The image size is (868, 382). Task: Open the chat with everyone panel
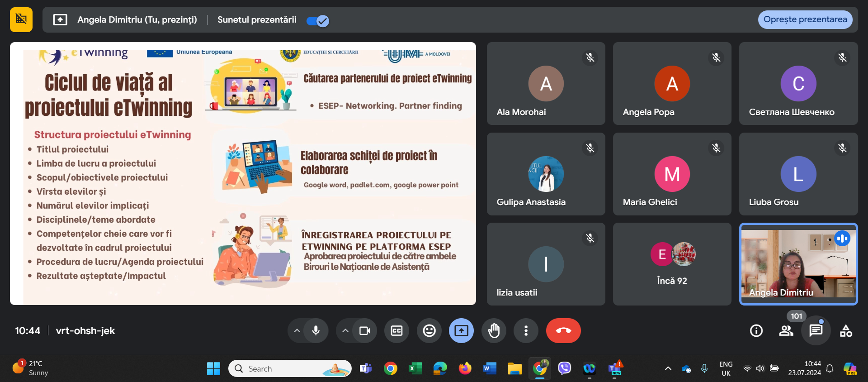tap(816, 331)
